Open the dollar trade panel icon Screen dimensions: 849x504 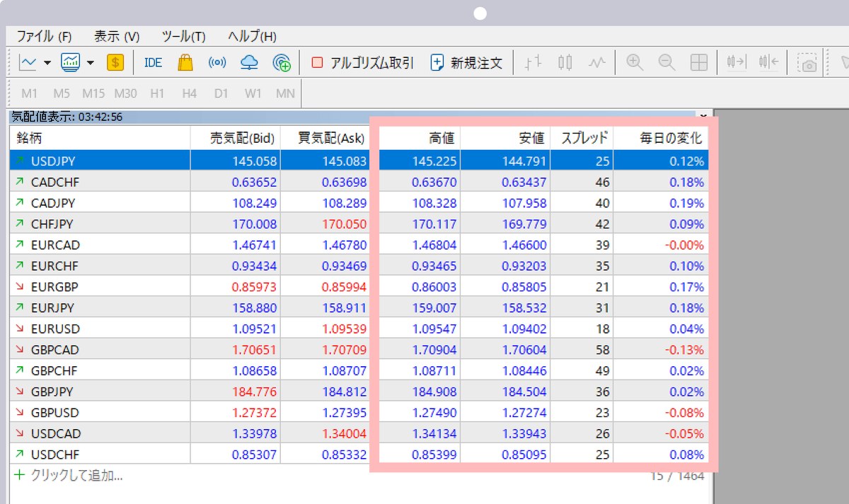[x=115, y=62]
